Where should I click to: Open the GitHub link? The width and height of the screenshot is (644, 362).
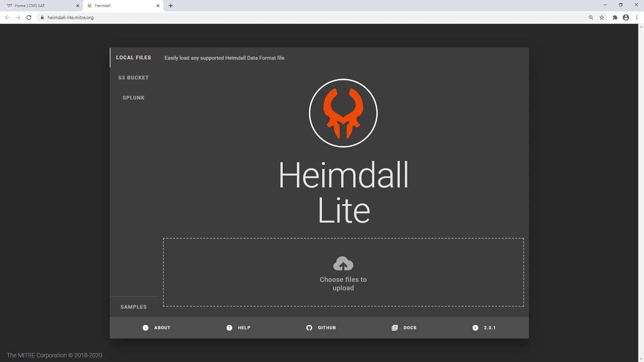tap(321, 328)
